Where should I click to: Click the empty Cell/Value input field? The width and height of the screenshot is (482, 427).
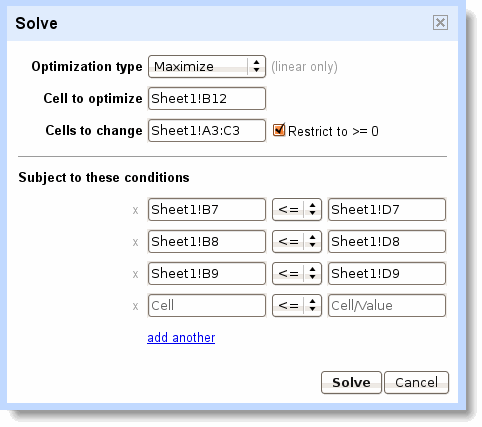[387, 305]
